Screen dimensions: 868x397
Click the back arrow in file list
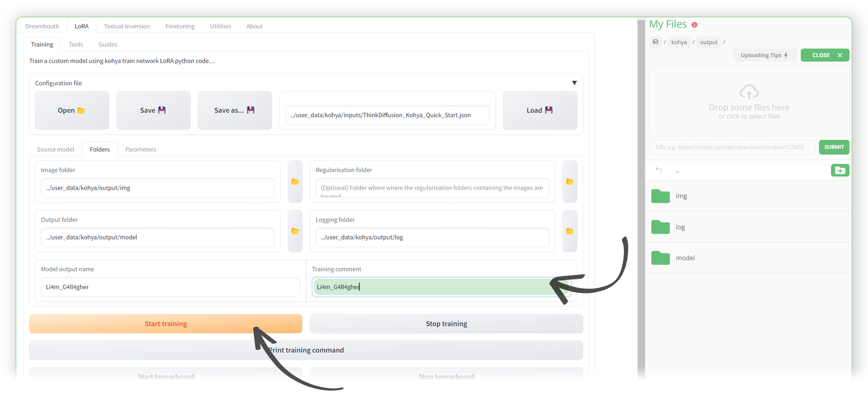point(658,170)
